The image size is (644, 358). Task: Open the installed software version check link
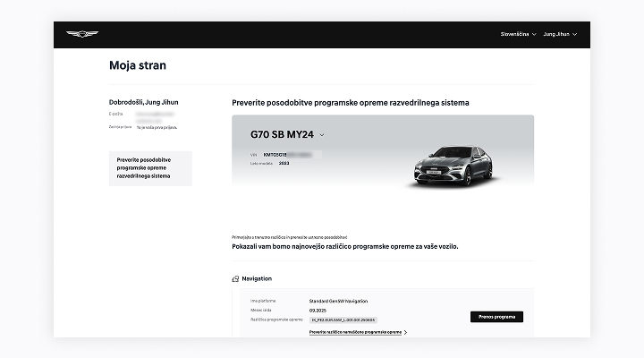(355, 332)
